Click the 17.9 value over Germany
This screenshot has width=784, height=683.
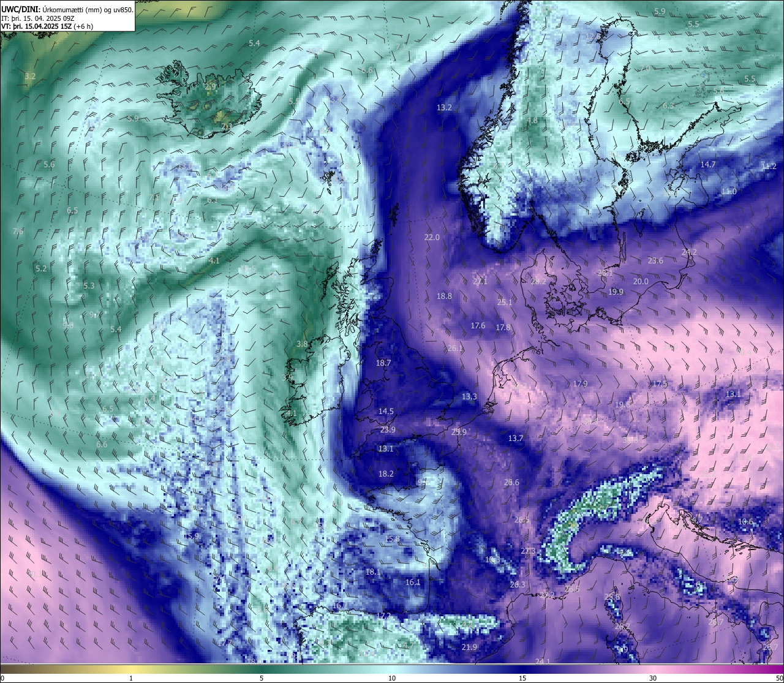580,383
